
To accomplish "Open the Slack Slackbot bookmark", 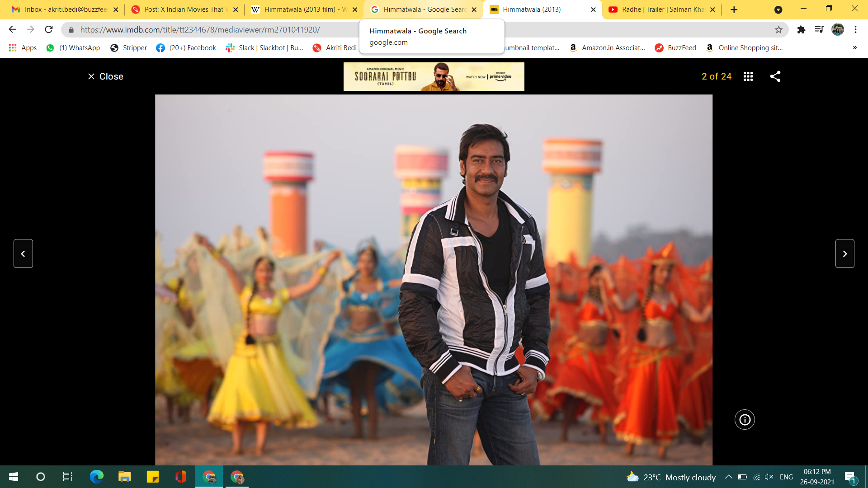I will point(264,48).
